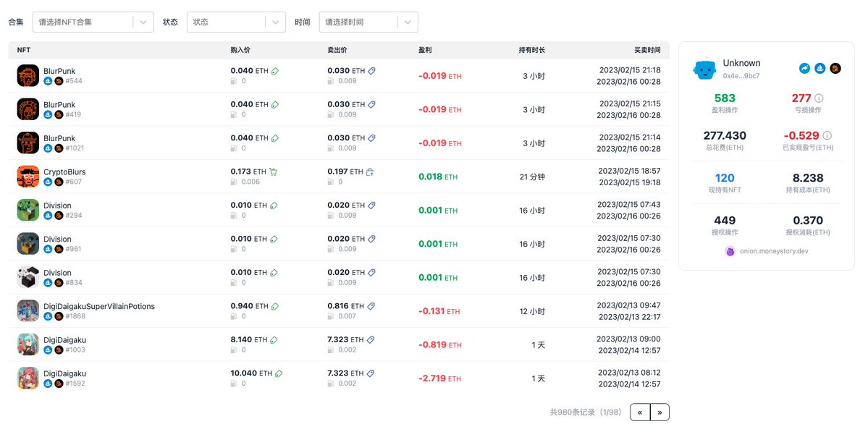Click the CryptoBlurs collection name
This screenshot has height=432, width=868.
tap(64, 172)
